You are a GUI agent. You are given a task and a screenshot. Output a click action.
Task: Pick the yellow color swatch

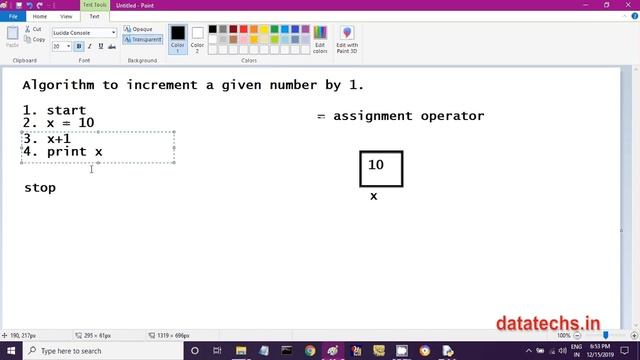pos(264,29)
